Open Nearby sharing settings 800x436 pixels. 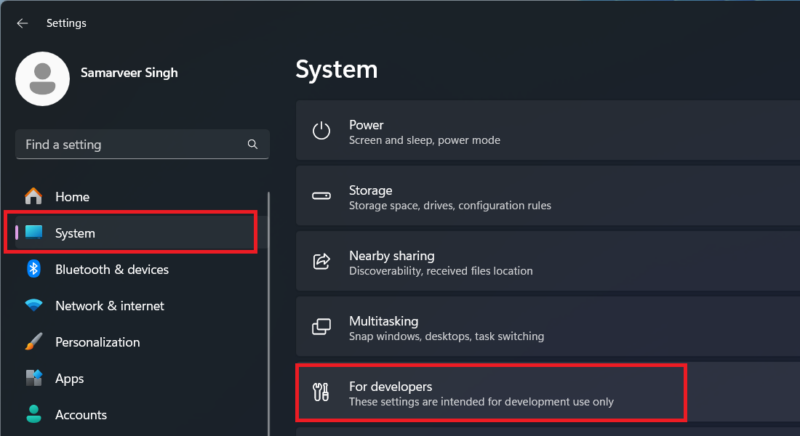coord(547,261)
